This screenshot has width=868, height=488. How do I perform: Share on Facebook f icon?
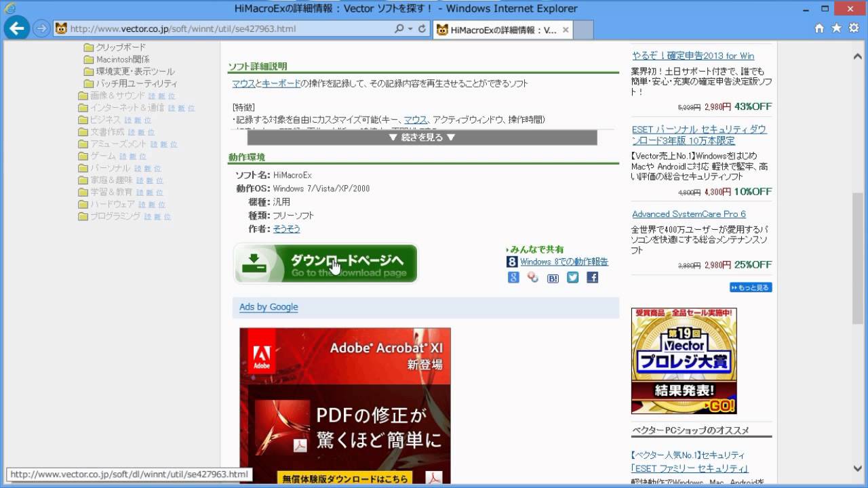[593, 277]
